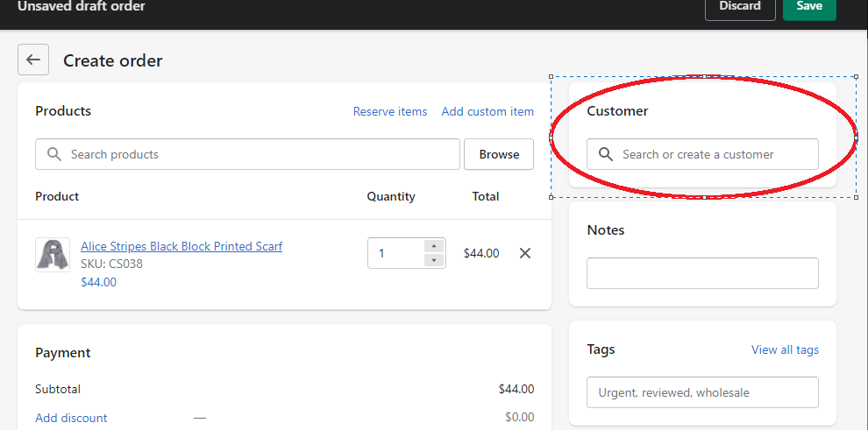Click the scarf product thumbnail
The image size is (868, 430).
click(53, 255)
